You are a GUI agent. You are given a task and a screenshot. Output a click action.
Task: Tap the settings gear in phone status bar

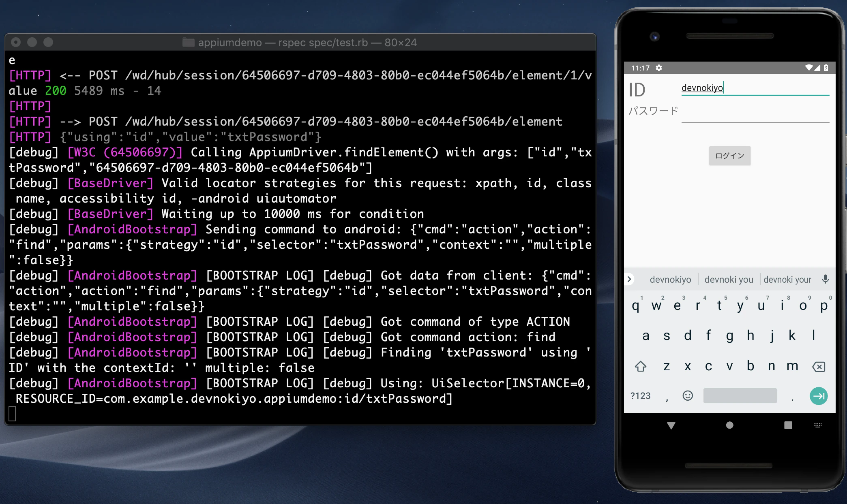(x=659, y=68)
